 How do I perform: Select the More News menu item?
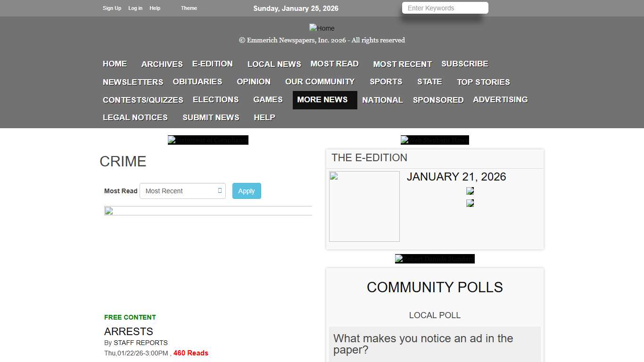pyautogui.click(x=322, y=99)
